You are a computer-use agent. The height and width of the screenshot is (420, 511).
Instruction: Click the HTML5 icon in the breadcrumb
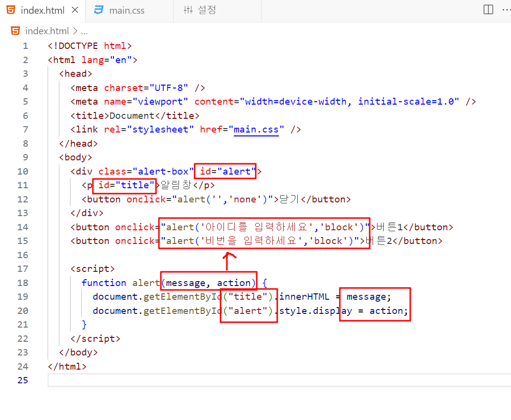click(15, 31)
